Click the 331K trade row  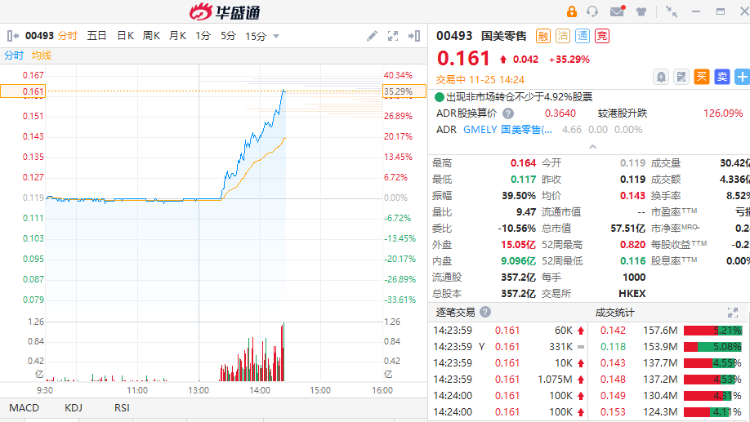point(508,347)
